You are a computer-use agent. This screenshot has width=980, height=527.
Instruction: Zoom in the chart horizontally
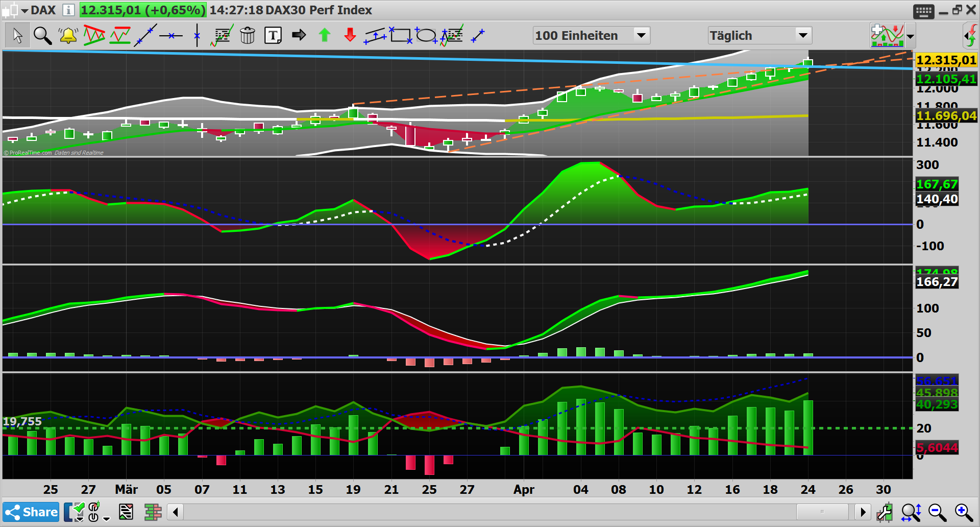964,512
